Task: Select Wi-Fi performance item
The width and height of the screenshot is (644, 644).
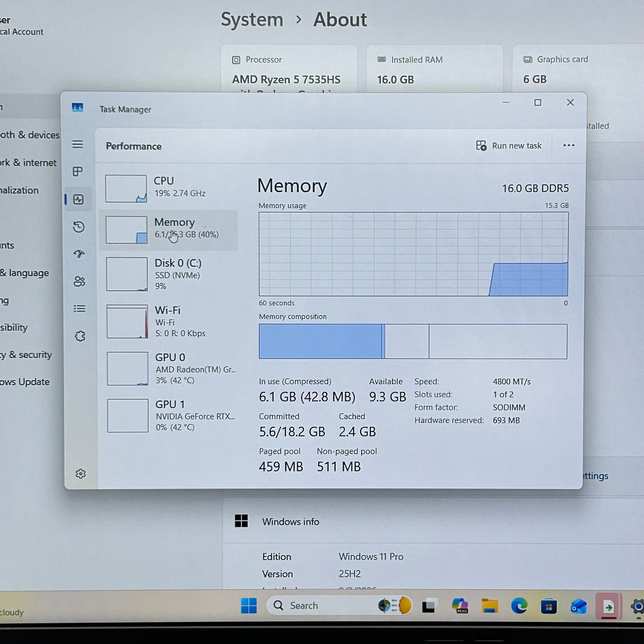Action: pyautogui.click(x=169, y=321)
